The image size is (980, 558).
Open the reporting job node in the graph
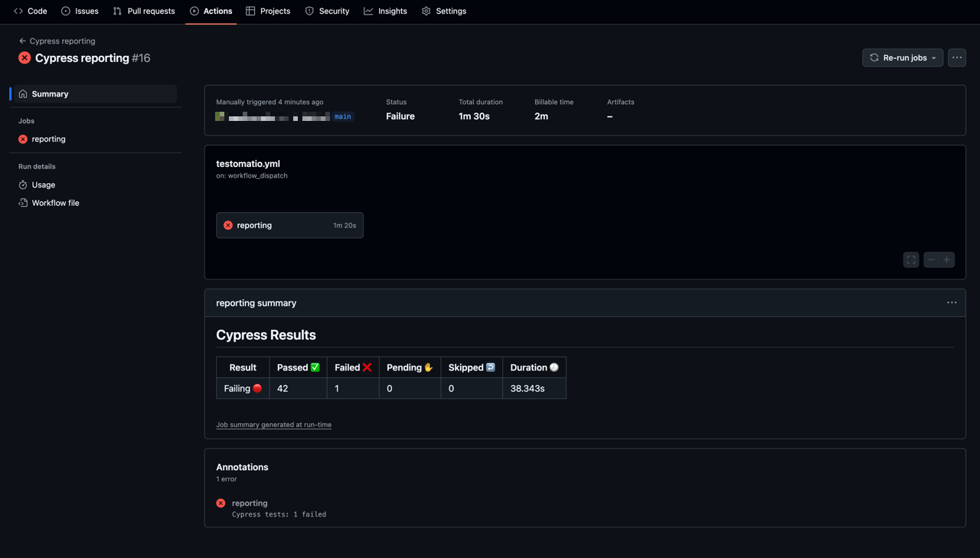tap(289, 225)
